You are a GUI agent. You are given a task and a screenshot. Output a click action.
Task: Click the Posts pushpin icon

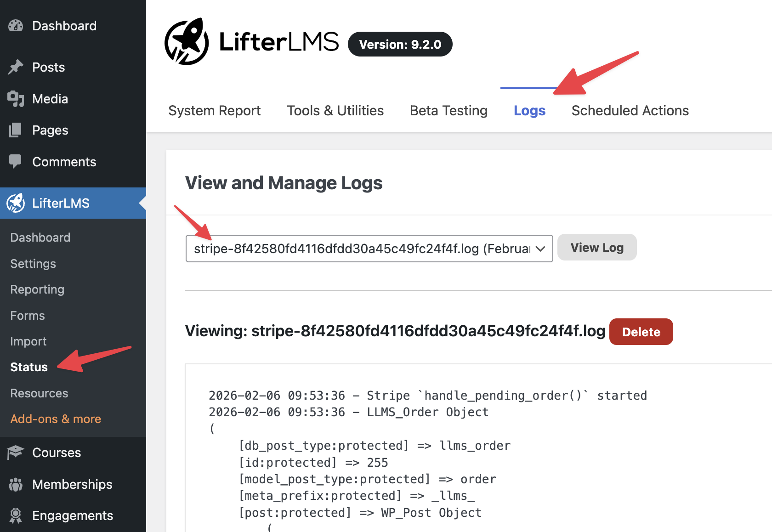tap(16, 67)
